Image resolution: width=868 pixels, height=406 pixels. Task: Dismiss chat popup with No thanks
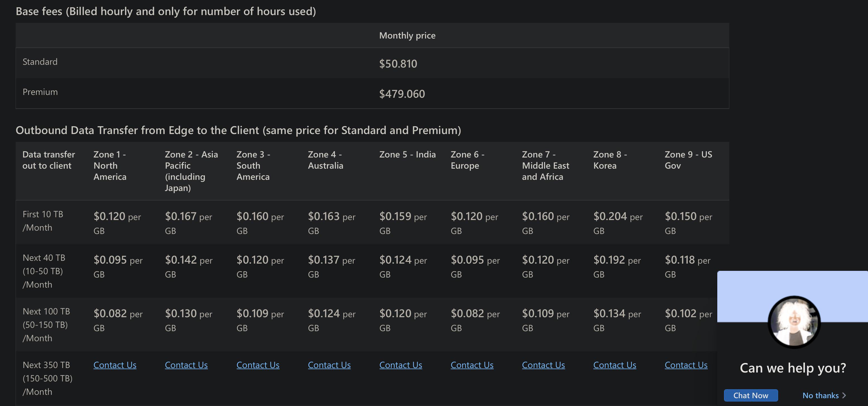click(x=820, y=395)
